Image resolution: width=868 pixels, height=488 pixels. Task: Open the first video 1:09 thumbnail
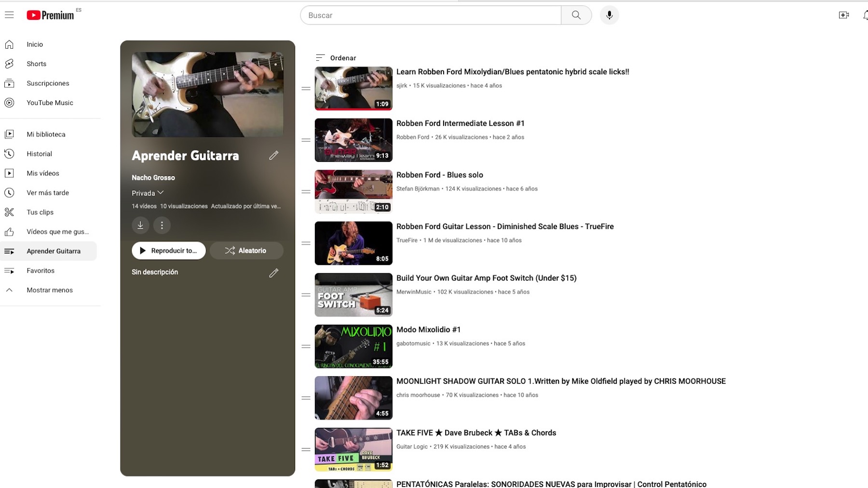pyautogui.click(x=353, y=89)
